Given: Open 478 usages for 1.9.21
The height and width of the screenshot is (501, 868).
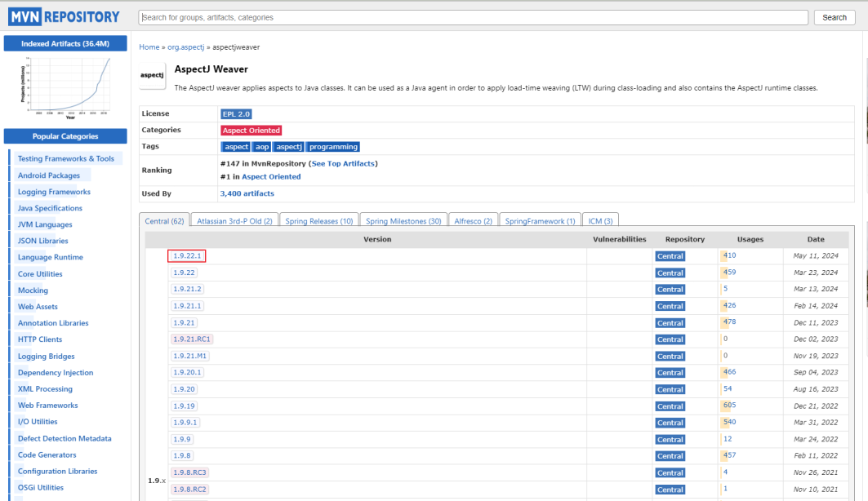Looking at the screenshot, I should (x=730, y=321).
